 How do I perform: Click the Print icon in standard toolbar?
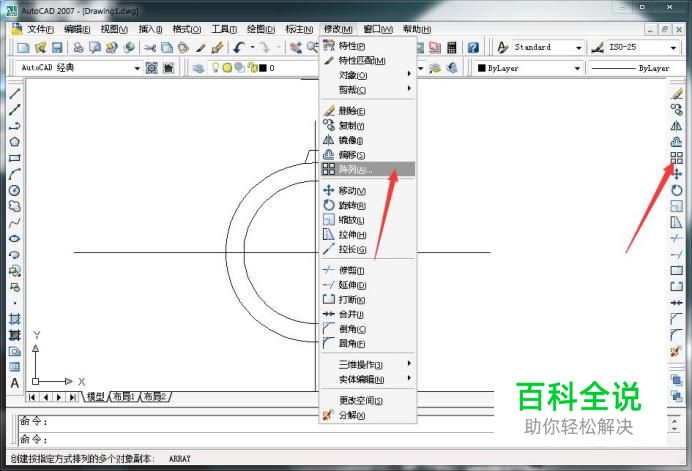pyautogui.click(x=78, y=47)
